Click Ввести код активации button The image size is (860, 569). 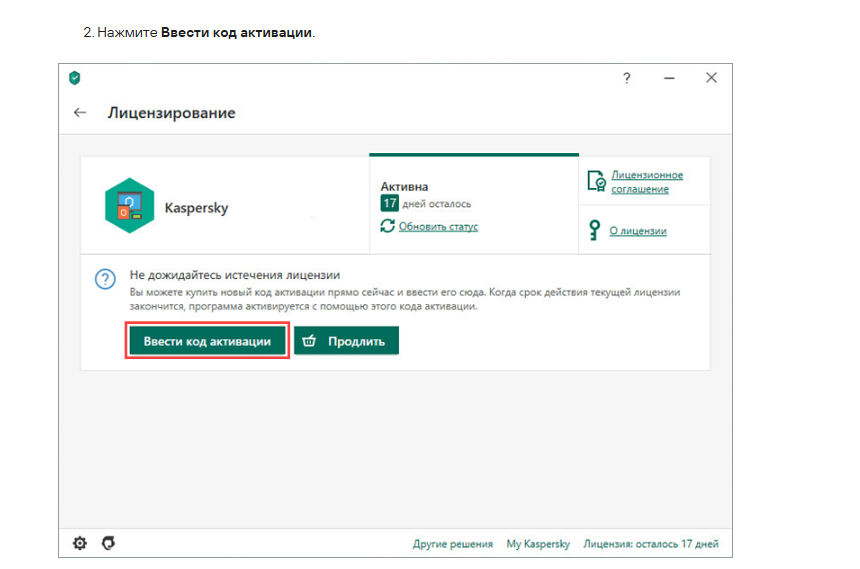coord(207,341)
